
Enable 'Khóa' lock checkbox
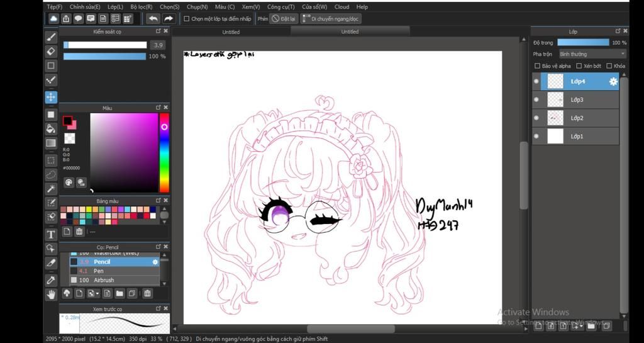[x=609, y=65]
